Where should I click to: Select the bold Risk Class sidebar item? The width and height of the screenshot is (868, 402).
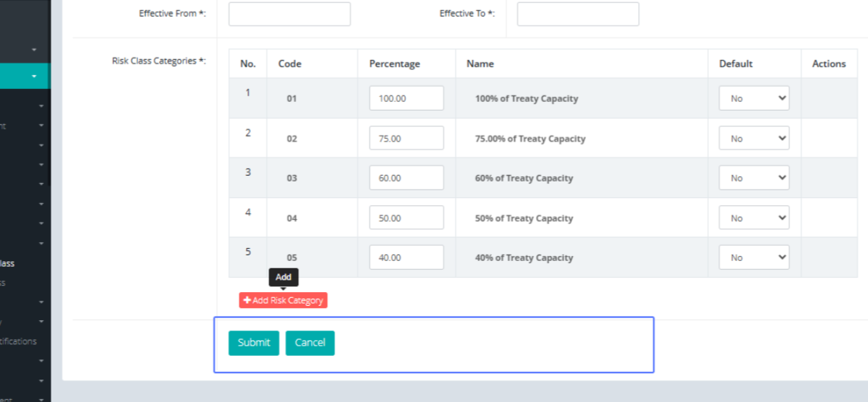(x=7, y=264)
